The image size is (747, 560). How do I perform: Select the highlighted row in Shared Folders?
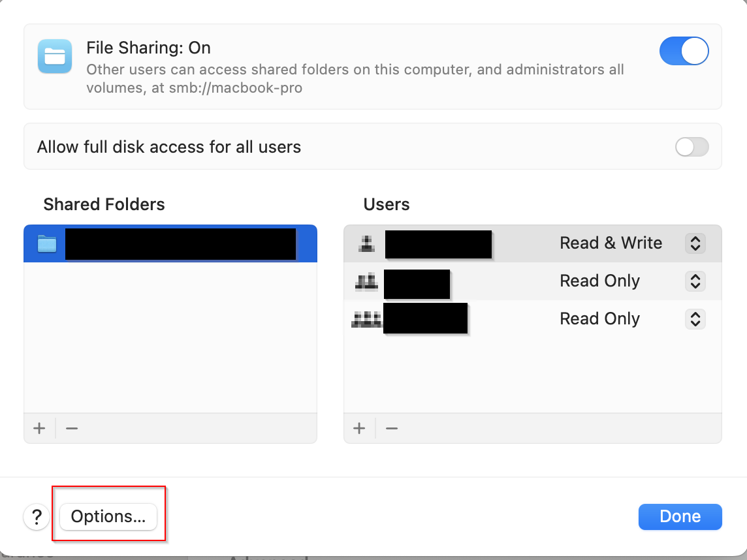[x=170, y=244]
